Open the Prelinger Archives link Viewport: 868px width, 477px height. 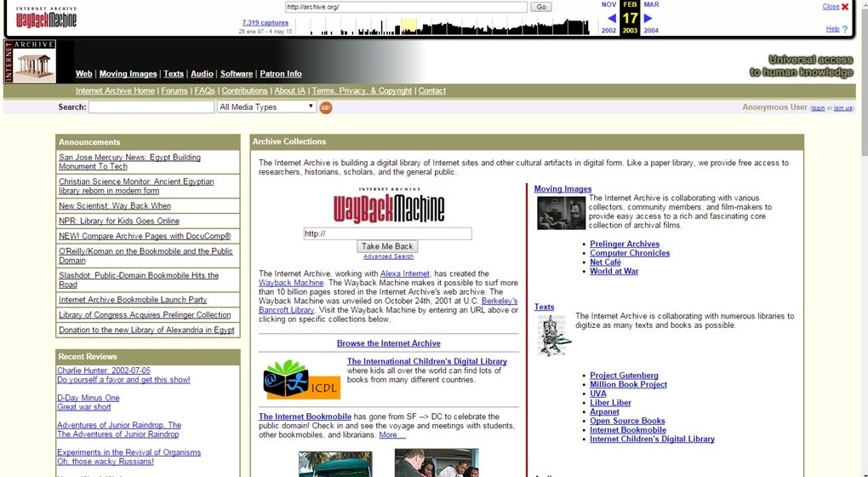625,244
